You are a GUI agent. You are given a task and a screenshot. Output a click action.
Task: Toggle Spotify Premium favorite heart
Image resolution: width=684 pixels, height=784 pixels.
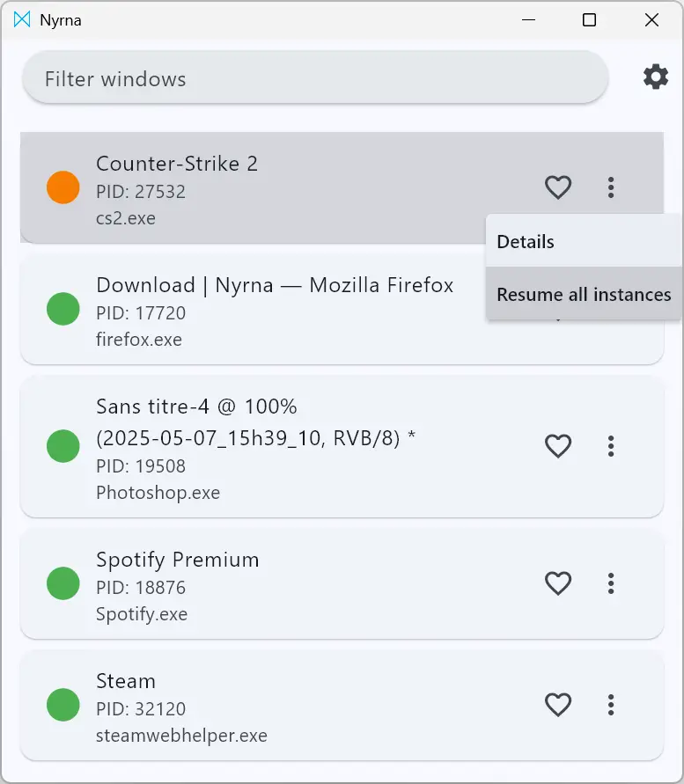[558, 583]
